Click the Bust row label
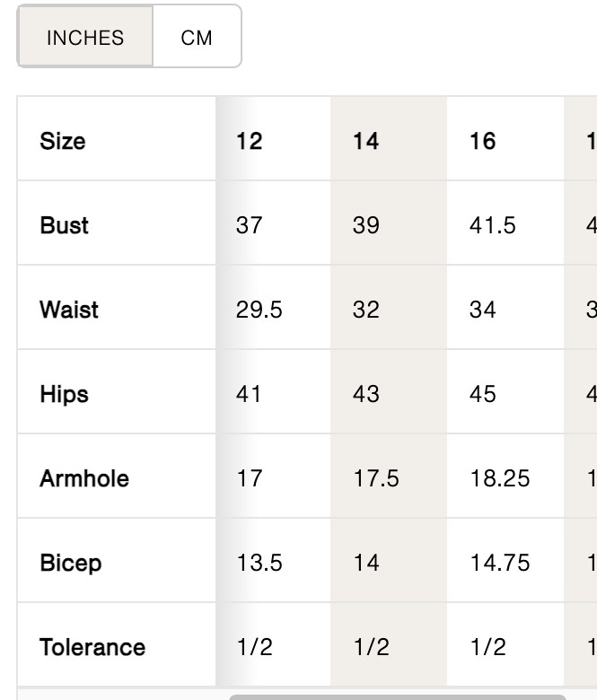The height and width of the screenshot is (700, 597). tap(65, 225)
